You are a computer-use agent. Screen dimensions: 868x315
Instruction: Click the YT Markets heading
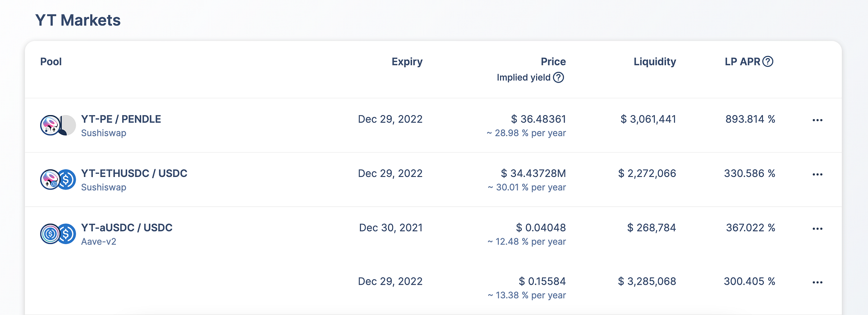pos(78,20)
